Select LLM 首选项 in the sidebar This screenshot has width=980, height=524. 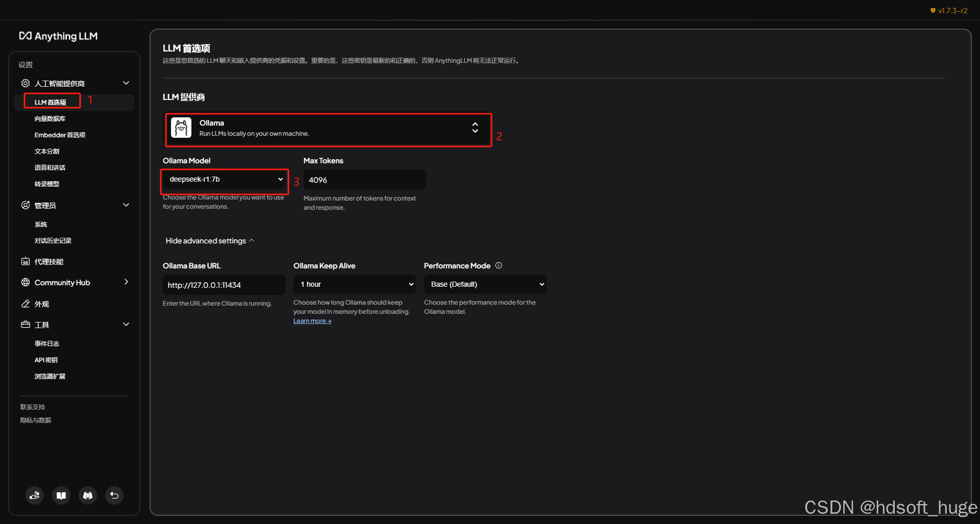click(x=75, y=102)
